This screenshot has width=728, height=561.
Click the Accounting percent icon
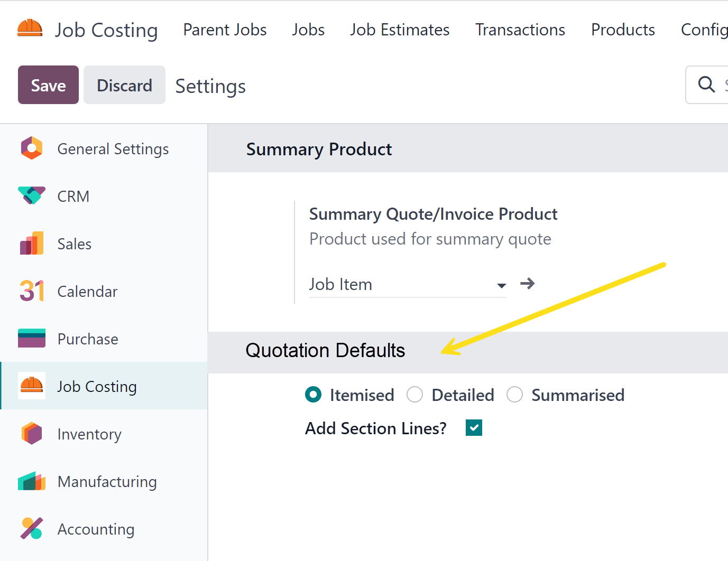click(x=32, y=528)
